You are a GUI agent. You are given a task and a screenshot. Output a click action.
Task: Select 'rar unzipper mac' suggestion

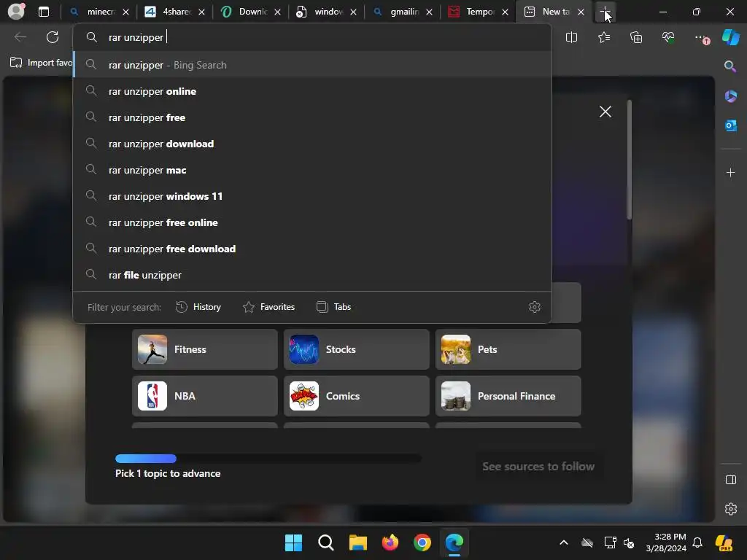click(x=312, y=169)
